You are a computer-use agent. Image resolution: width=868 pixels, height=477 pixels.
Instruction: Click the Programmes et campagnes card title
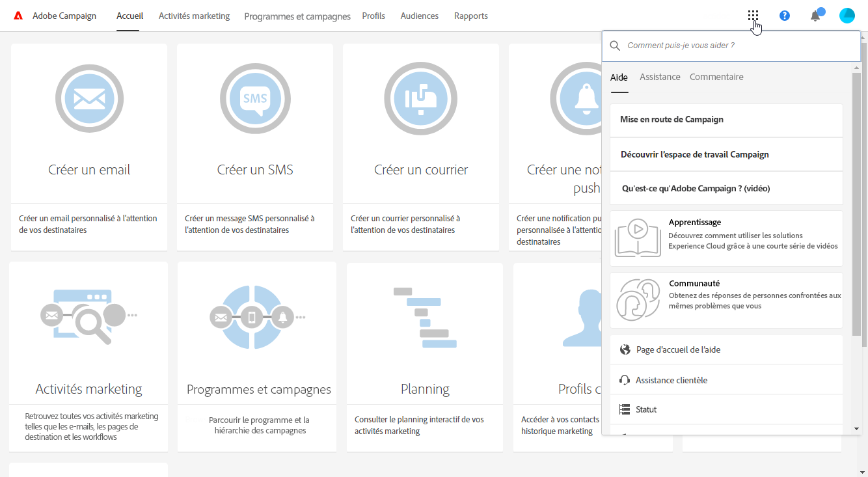pos(259,389)
